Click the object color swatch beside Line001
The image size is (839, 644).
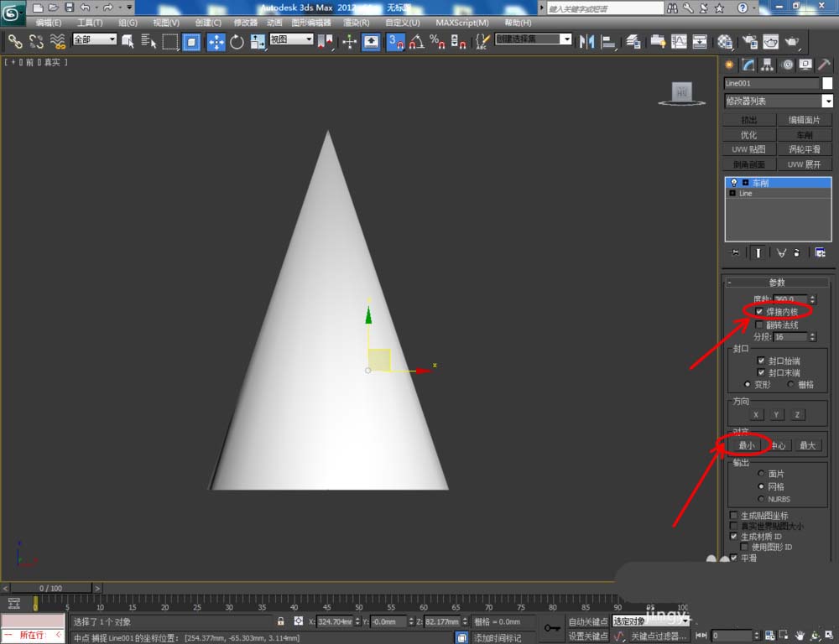pyautogui.click(x=827, y=83)
